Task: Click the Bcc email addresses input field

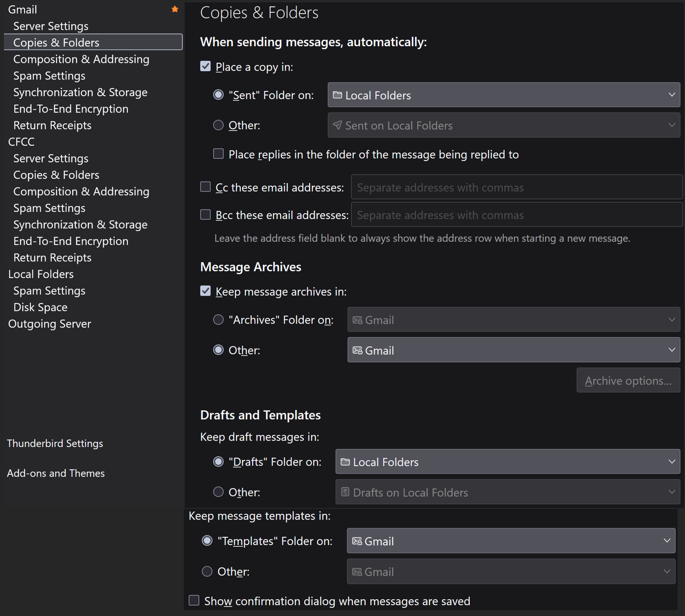Action: tap(516, 215)
